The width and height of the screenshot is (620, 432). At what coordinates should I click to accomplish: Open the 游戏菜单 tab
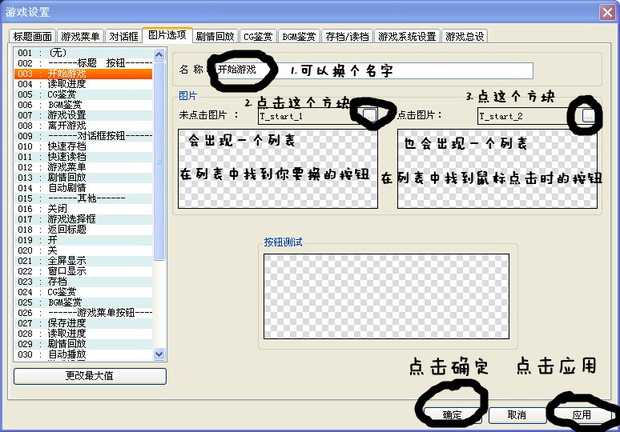pyautogui.click(x=80, y=36)
